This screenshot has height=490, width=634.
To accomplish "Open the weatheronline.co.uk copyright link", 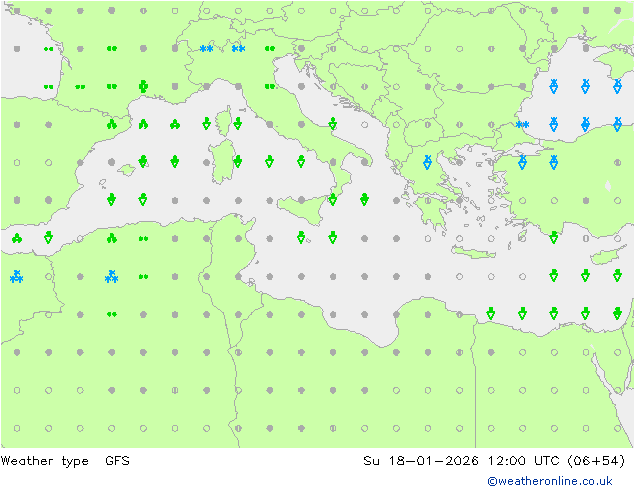I will click(x=549, y=481).
